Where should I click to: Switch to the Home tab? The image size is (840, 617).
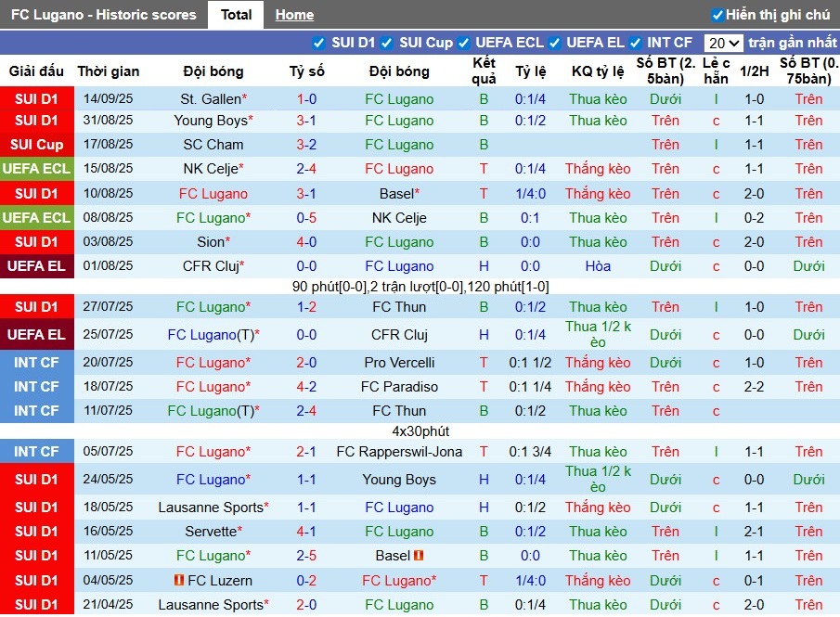coord(294,15)
